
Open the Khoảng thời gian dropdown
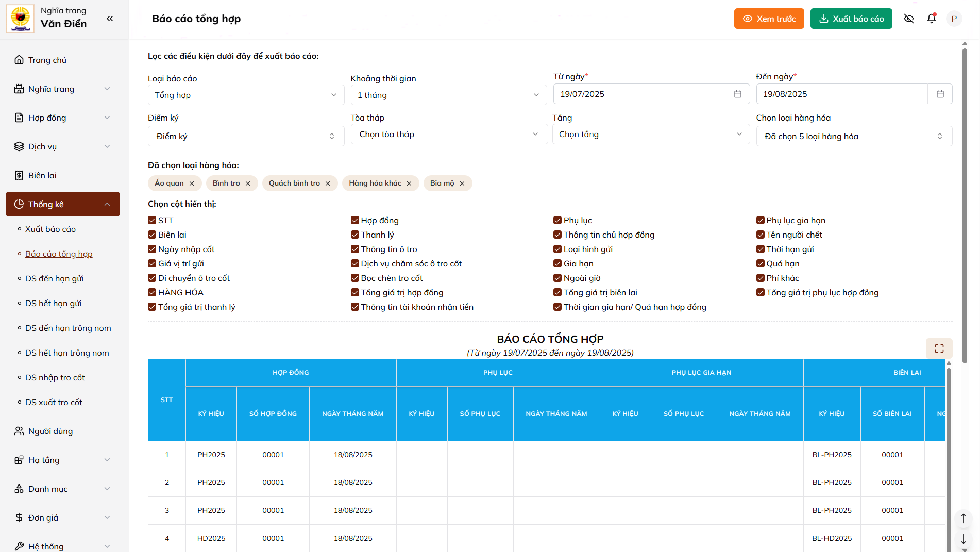click(448, 95)
